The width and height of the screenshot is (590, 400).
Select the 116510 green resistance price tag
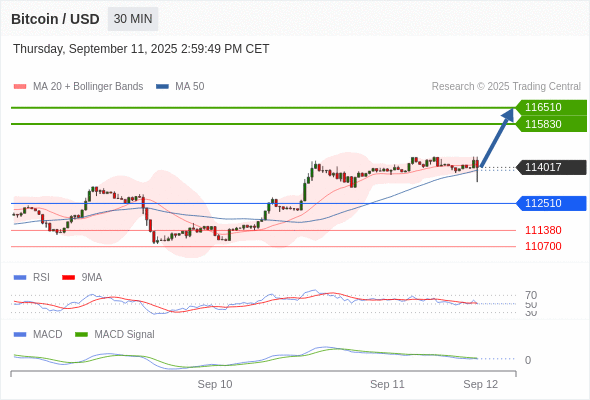click(x=551, y=107)
